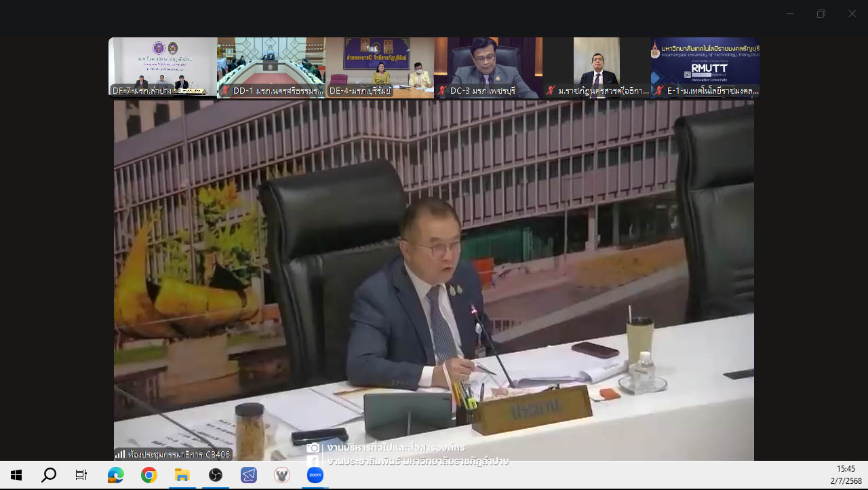Screen dimensions: 868x490
Task: Open the Windows Start menu
Action: pos(16,475)
